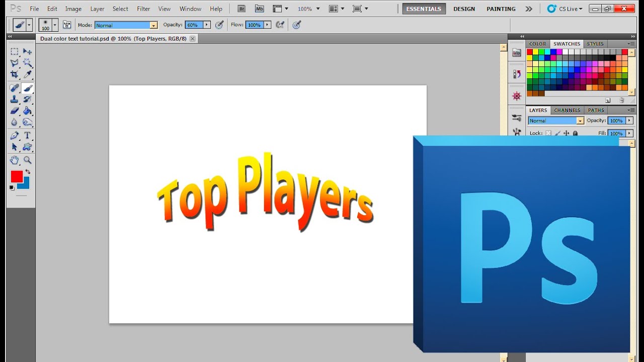Screen dimensions: 644x362
Task: Select the Crop tool
Action: [15, 74]
